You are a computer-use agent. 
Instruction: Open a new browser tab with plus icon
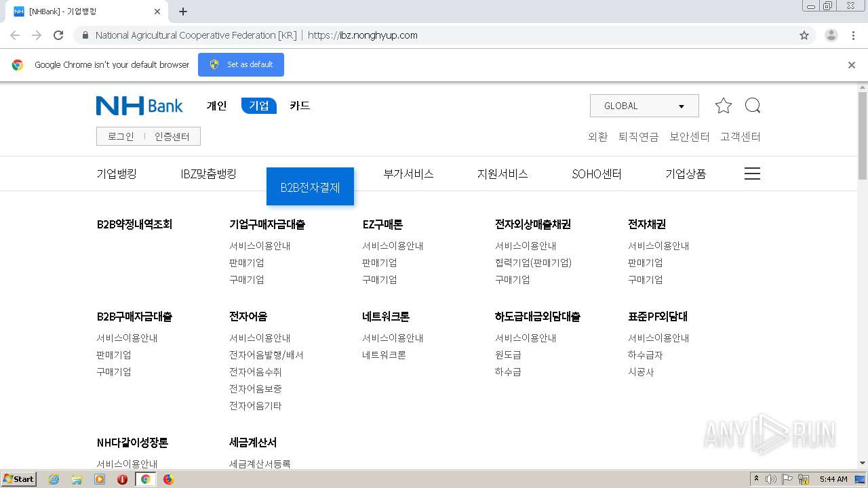pyautogui.click(x=183, y=12)
